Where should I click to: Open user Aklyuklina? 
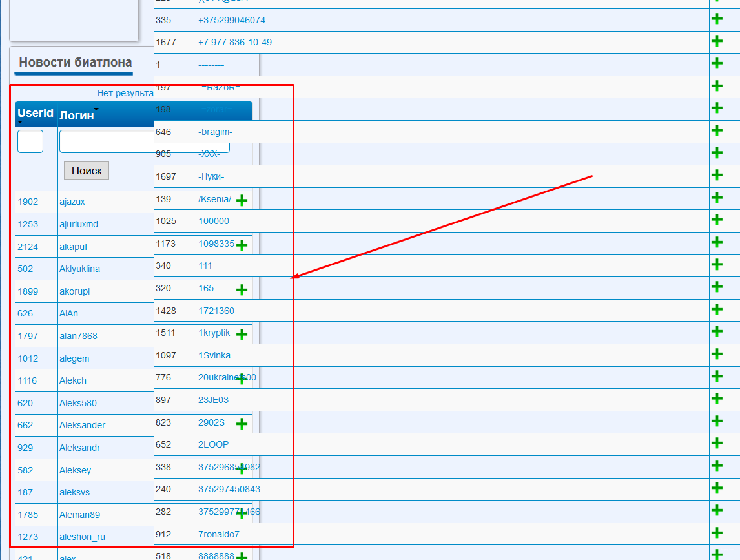point(80,269)
